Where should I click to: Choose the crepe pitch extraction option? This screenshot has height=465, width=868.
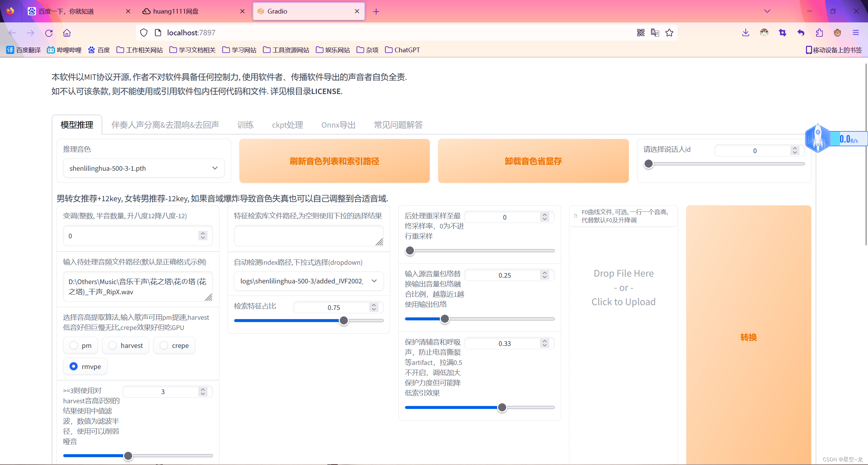[x=164, y=345]
